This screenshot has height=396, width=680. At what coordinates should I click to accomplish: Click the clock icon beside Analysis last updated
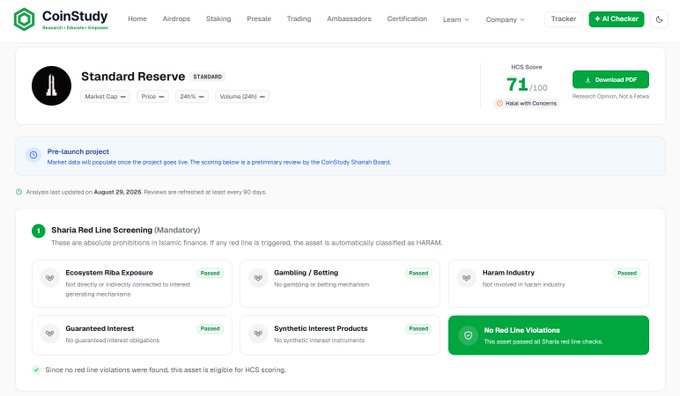[x=19, y=192]
